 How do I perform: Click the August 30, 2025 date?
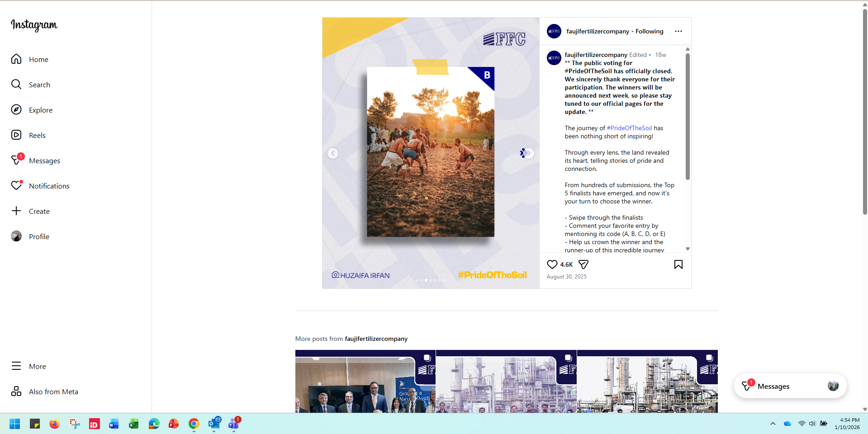pyautogui.click(x=566, y=277)
